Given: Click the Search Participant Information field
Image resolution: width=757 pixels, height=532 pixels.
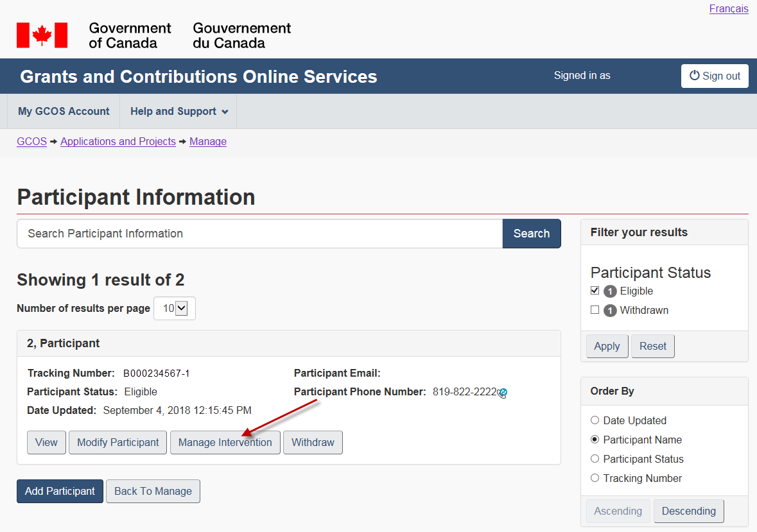Looking at the screenshot, I should pyautogui.click(x=259, y=234).
